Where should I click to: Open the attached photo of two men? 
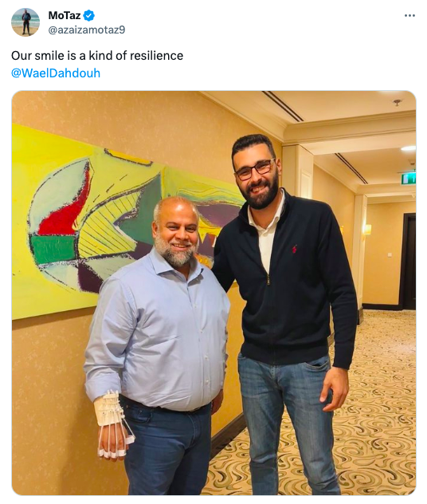[213, 293]
